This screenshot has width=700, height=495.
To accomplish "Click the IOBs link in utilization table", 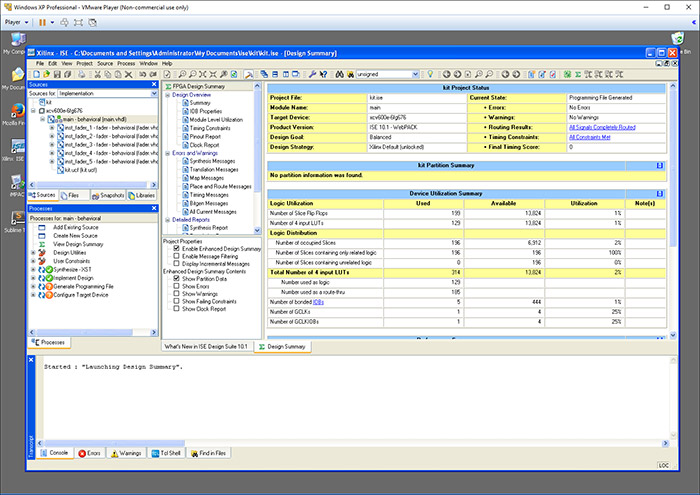I will (x=318, y=302).
